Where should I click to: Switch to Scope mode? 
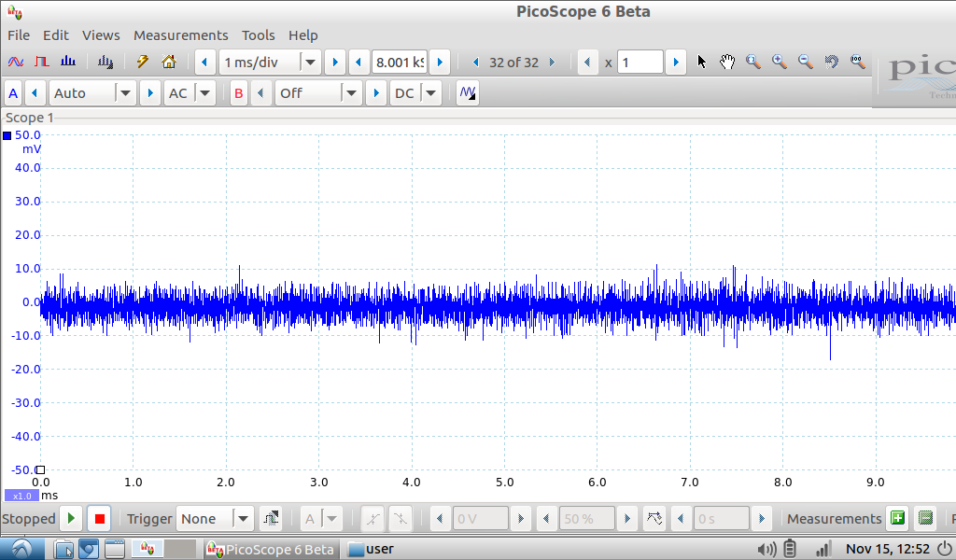coord(16,63)
